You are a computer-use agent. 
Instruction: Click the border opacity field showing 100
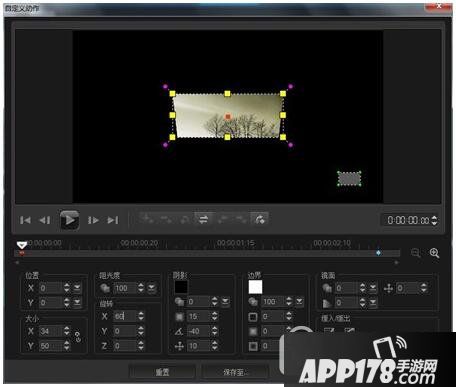273,302
